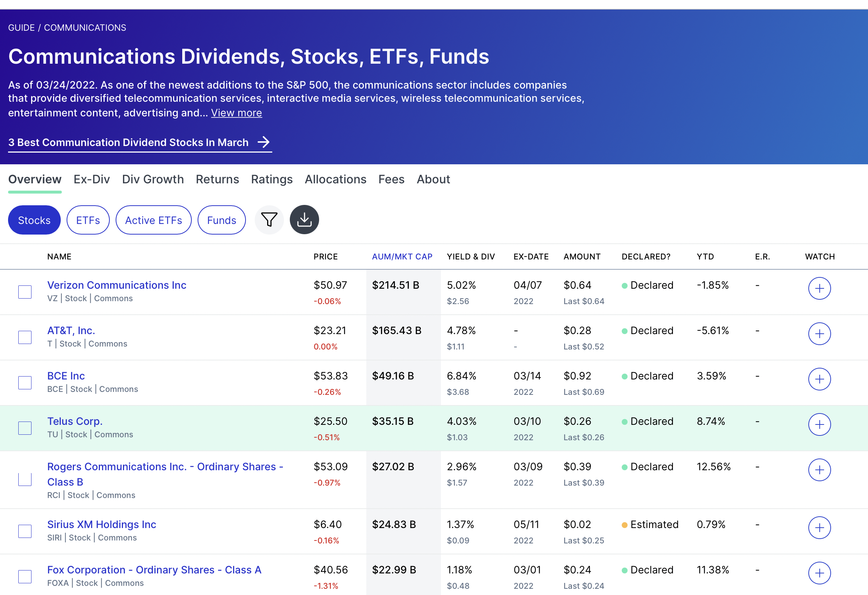This screenshot has height=595, width=868.
Task: Sort by AUM/MKT CAP column header
Action: 402,257
